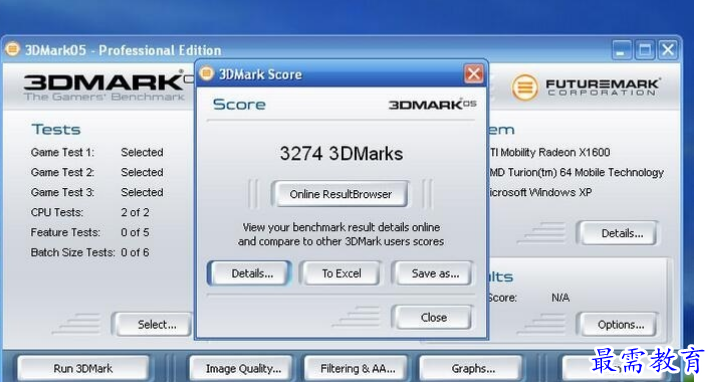This screenshot has height=392, width=713.
Task: Click the 'Mobility Radeon X1600' system text
Action: click(x=555, y=152)
